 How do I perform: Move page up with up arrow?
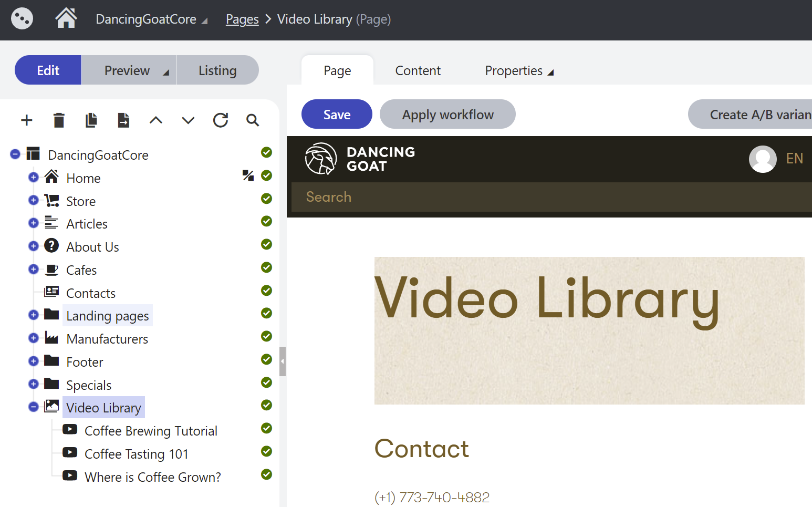point(156,120)
